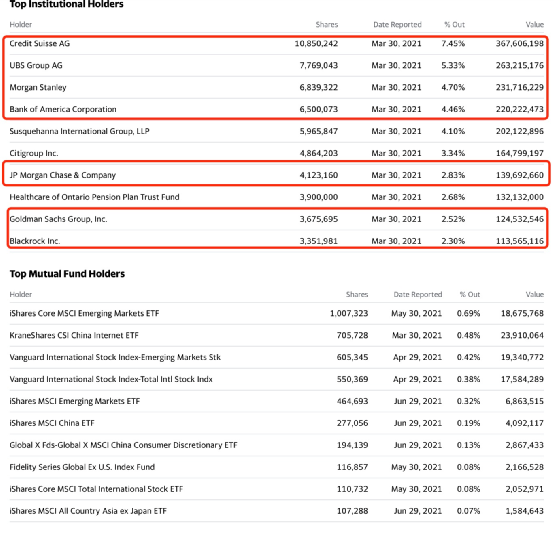Viewport: 554px width, 538px height.
Task: Select Susquehanna International Group, LLP
Action: pyautogui.click(x=79, y=131)
